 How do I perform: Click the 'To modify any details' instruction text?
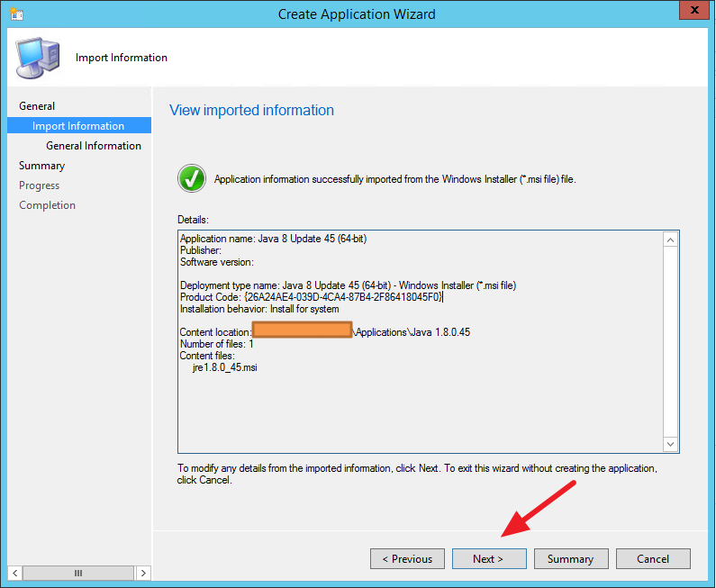pyautogui.click(x=417, y=474)
